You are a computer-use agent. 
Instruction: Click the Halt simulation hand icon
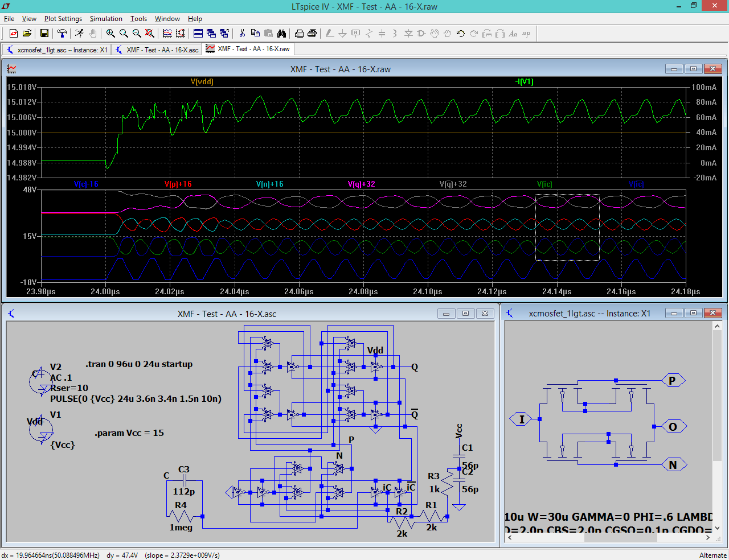93,34
